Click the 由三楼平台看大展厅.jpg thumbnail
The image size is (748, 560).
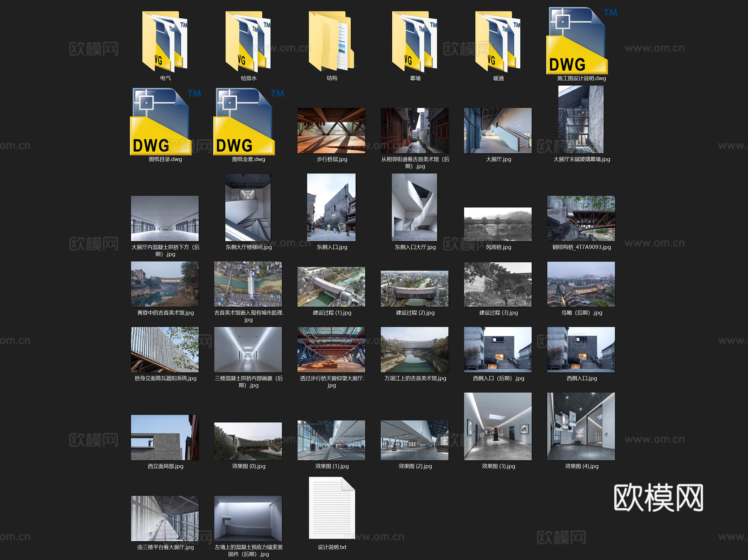[165, 518]
